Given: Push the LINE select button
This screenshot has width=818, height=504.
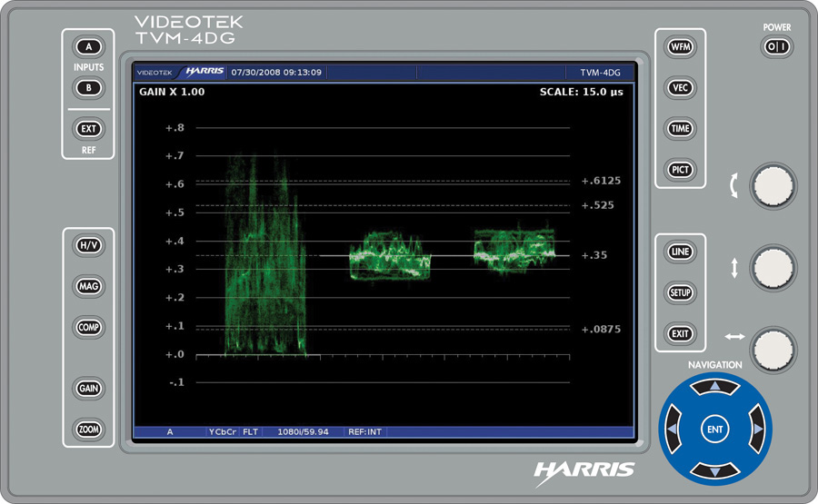Looking at the screenshot, I should pos(680,252).
